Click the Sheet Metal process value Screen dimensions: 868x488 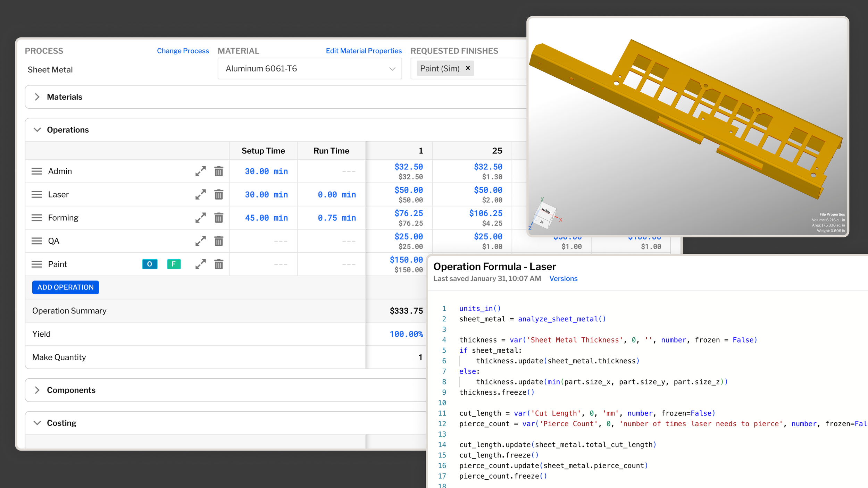(x=50, y=69)
